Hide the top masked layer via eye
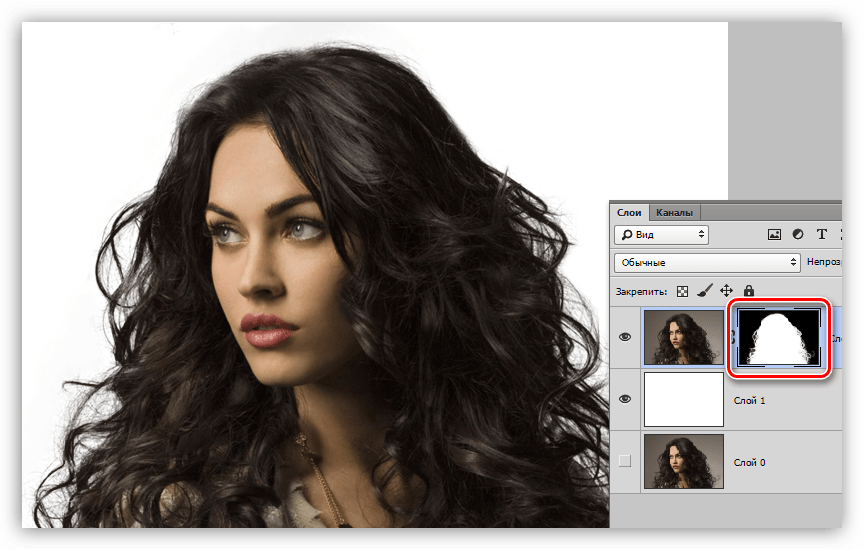The height and width of the screenshot is (550, 864). pos(625,337)
